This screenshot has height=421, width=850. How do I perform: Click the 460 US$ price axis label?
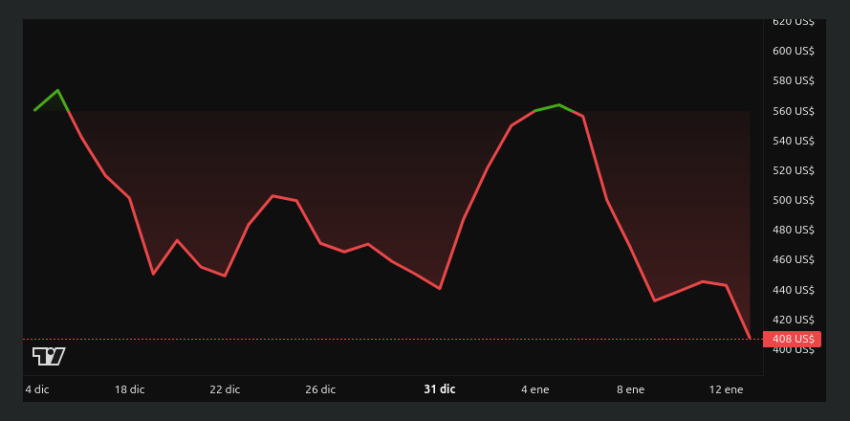pyautogui.click(x=794, y=260)
